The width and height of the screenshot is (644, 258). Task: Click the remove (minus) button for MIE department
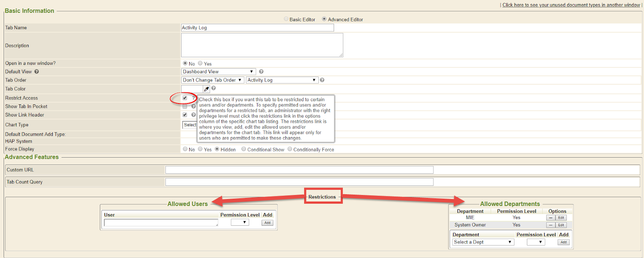pyautogui.click(x=551, y=218)
